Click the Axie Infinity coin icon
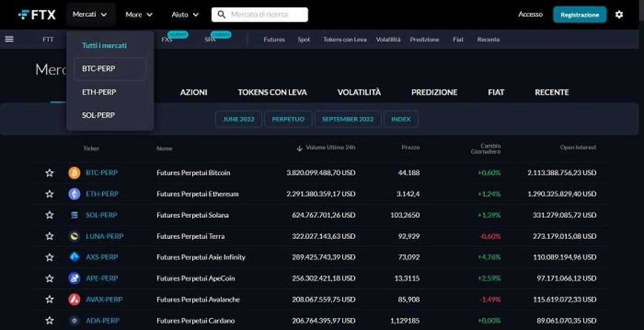The width and height of the screenshot is (644, 330). (x=74, y=257)
